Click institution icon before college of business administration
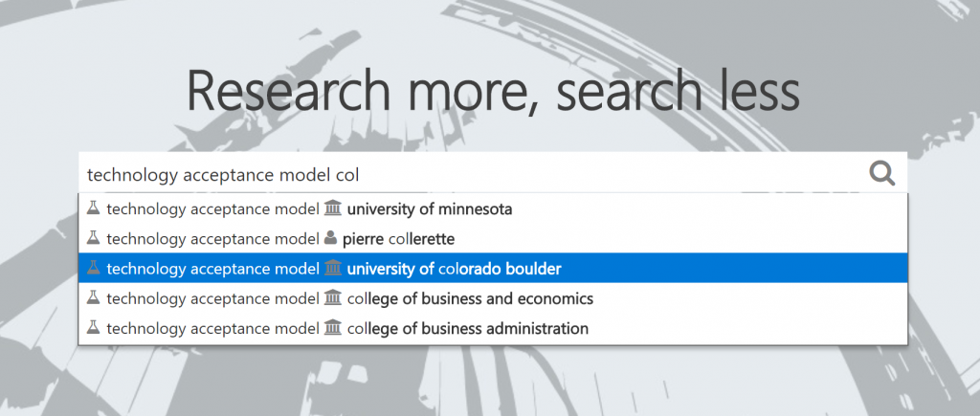Image resolution: width=980 pixels, height=416 pixels. (333, 329)
